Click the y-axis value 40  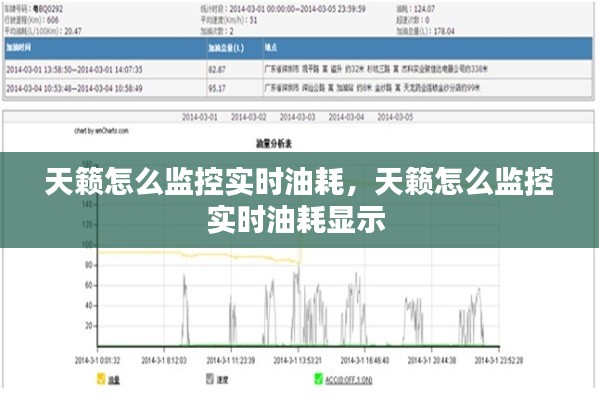click(x=89, y=306)
